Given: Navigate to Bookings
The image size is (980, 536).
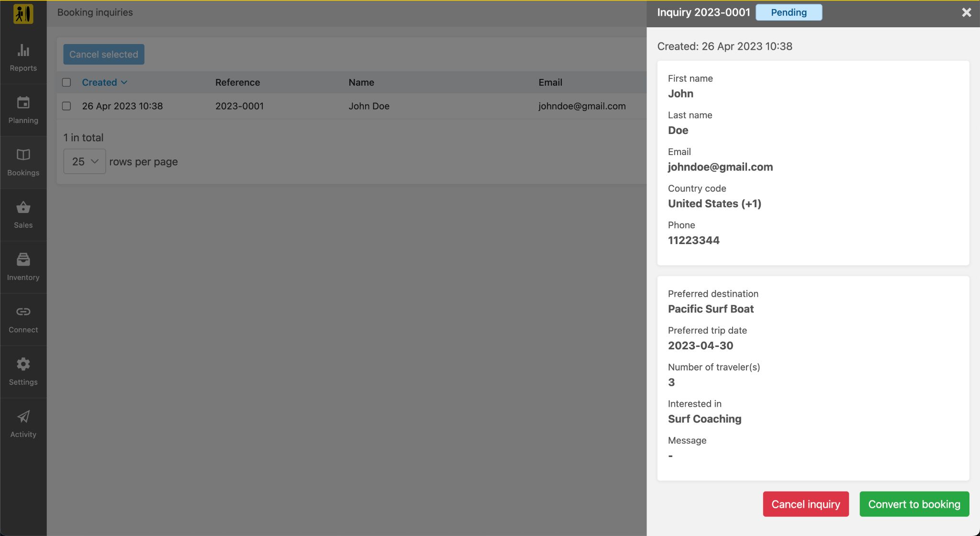Looking at the screenshot, I should pos(23,162).
